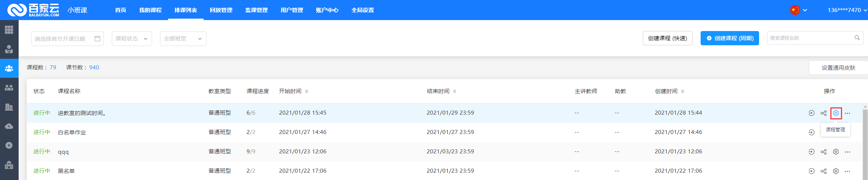Click 创建课程 (周期) button
The width and height of the screenshot is (868, 180).
pyautogui.click(x=729, y=38)
